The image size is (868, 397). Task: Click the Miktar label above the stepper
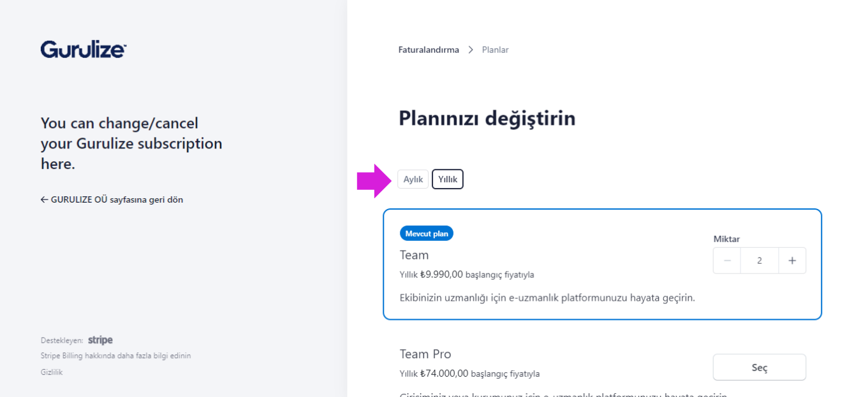click(x=726, y=239)
